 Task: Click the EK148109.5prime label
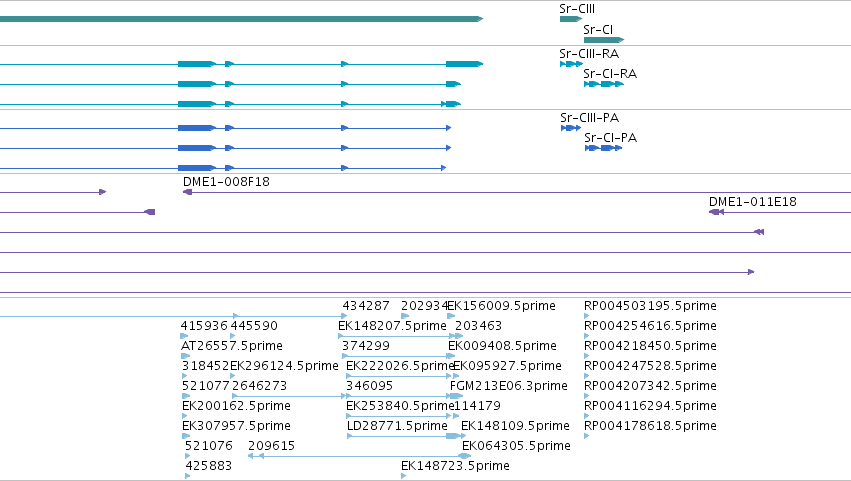coord(516,426)
